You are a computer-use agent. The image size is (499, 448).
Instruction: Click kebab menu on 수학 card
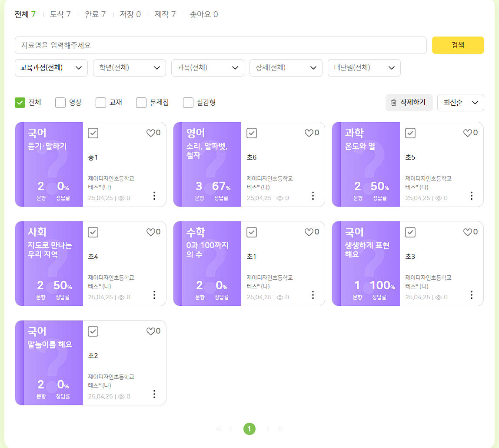click(x=313, y=295)
